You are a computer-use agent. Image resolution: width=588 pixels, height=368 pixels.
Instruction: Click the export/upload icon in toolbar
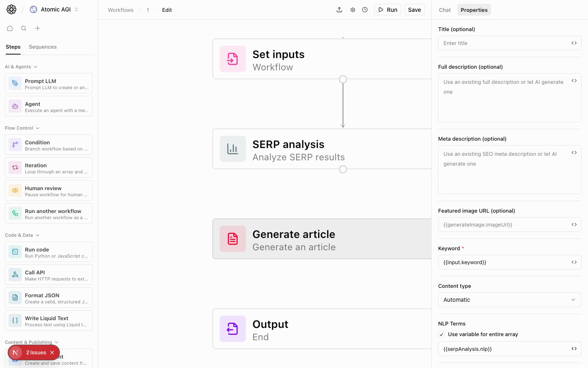(339, 10)
